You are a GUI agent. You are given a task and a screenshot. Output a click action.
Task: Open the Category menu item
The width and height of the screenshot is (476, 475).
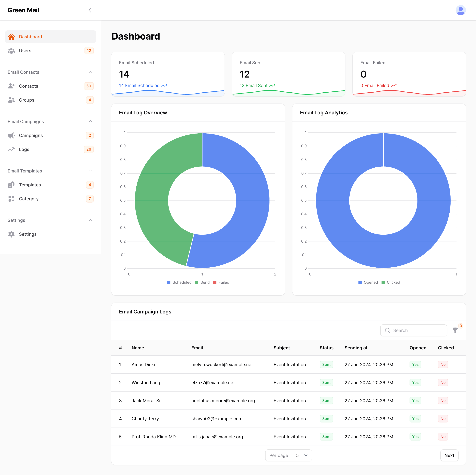pyautogui.click(x=29, y=199)
